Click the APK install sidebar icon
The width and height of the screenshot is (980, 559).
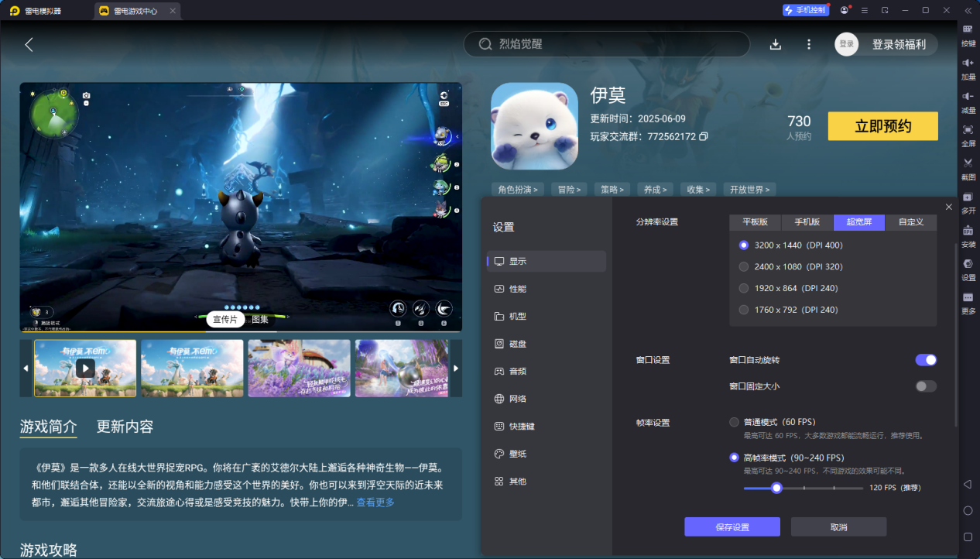pos(968,231)
